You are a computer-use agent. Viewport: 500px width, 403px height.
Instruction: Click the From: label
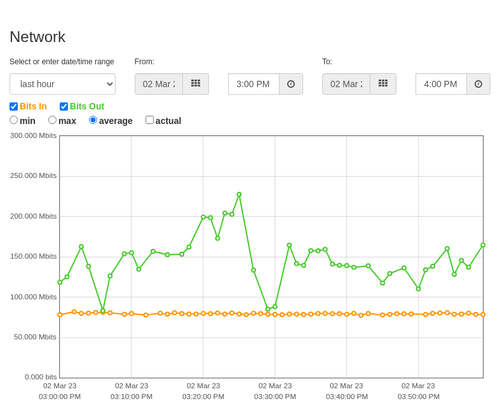[x=144, y=62]
